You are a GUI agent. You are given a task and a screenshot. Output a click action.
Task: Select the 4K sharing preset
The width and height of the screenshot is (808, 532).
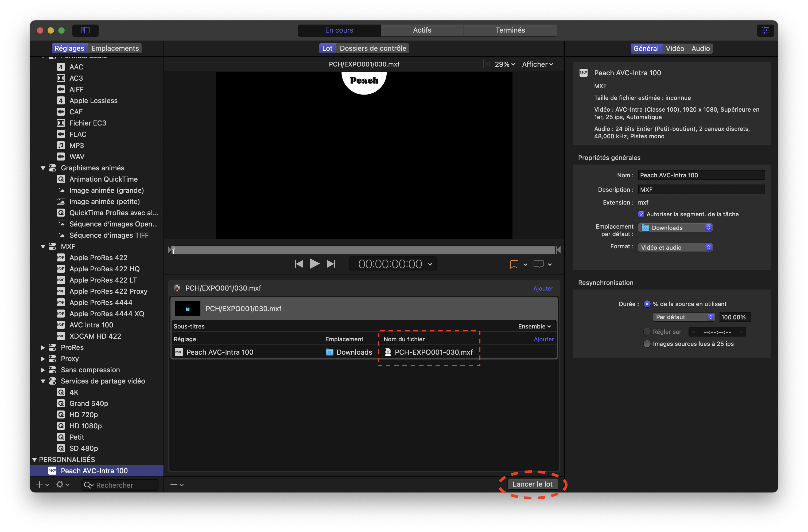click(74, 392)
